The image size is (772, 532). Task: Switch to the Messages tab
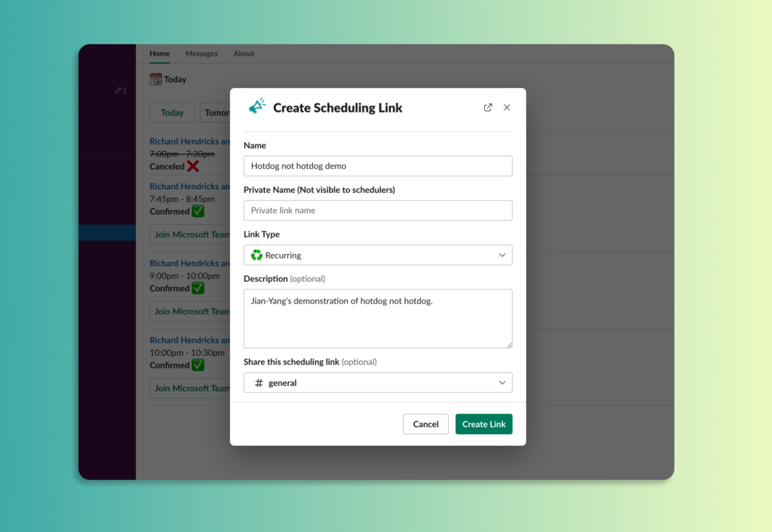pos(201,54)
